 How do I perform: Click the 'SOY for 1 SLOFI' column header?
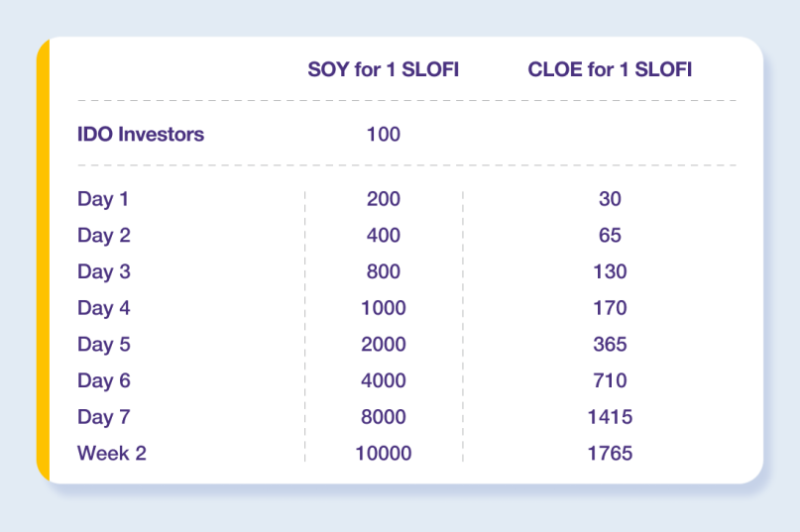pyautogui.click(x=384, y=69)
